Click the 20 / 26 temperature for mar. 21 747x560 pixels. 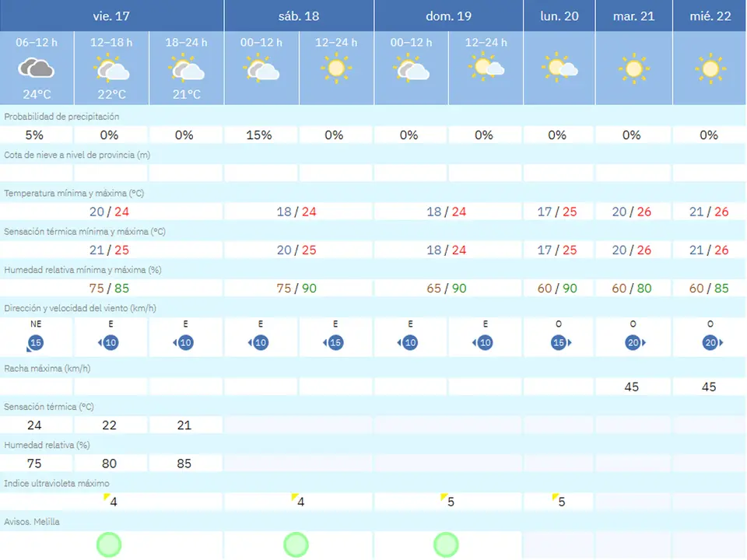pyautogui.click(x=632, y=212)
